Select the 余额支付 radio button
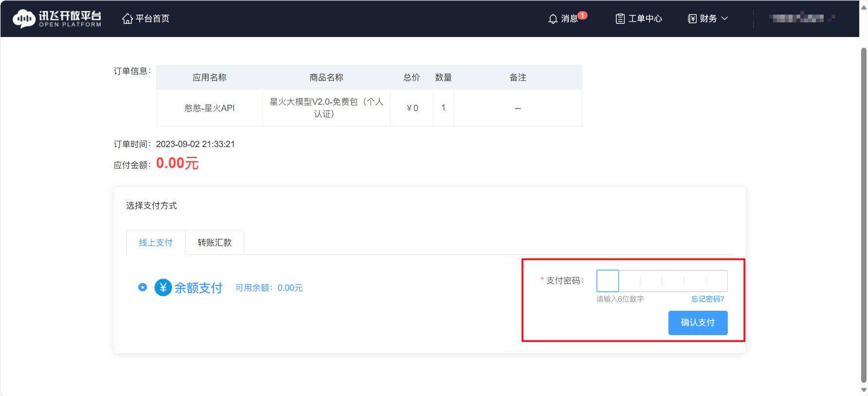 click(x=143, y=287)
